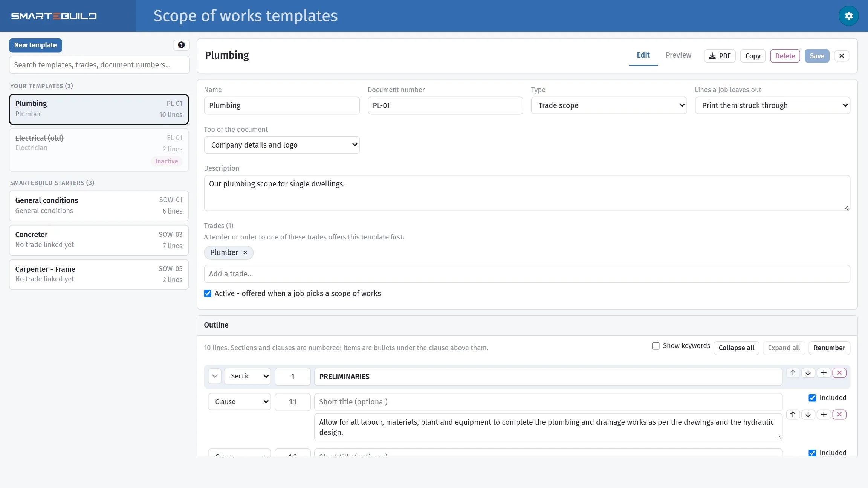Viewport: 868px width, 488px height.
Task: Create a New template
Action: (x=35, y=45)
